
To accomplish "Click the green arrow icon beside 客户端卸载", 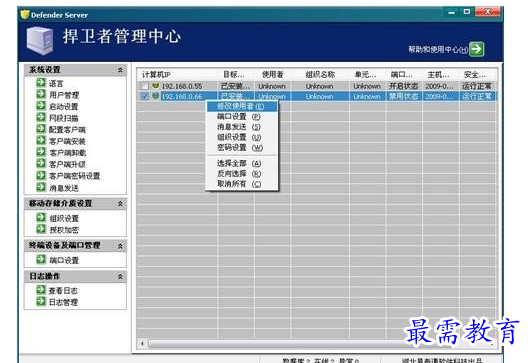I will point(41,152).
